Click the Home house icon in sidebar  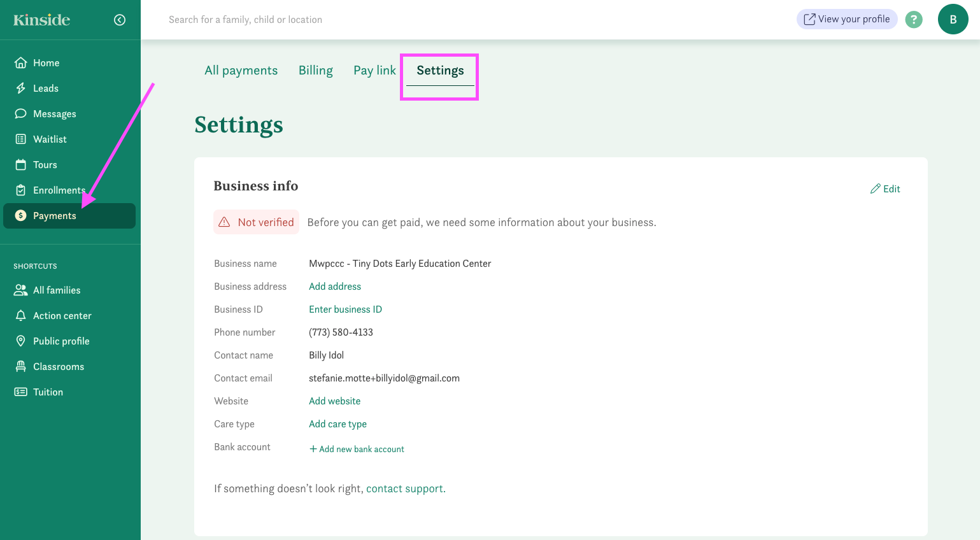pyautogui.click(x=21, y=63)
